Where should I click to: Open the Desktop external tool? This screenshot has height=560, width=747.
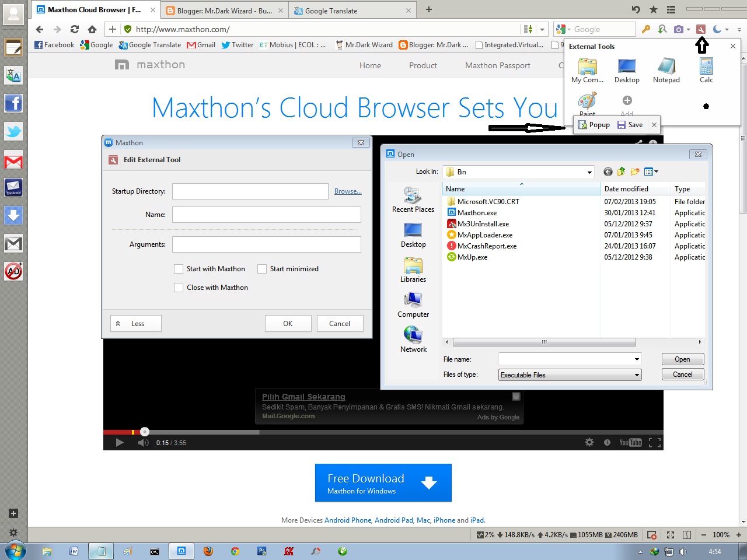pyautogui.click(x=627, y=71)
